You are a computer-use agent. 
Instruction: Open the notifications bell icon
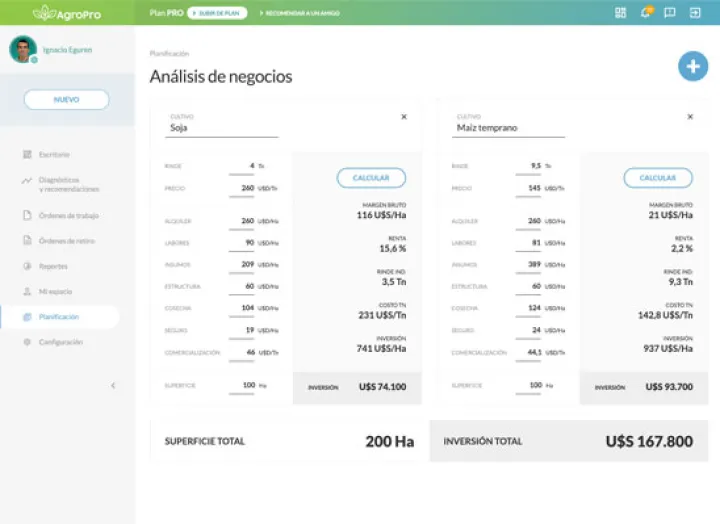[x=645, y=13]
